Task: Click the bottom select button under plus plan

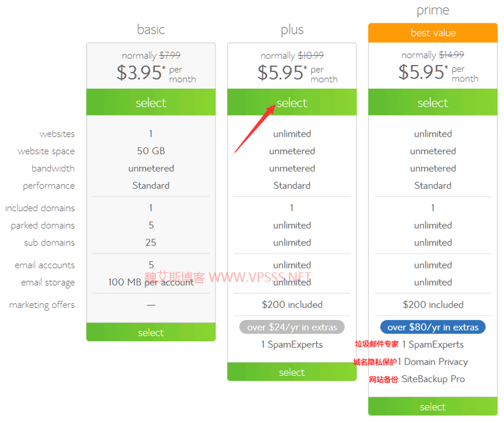Action: coord(292,372)
